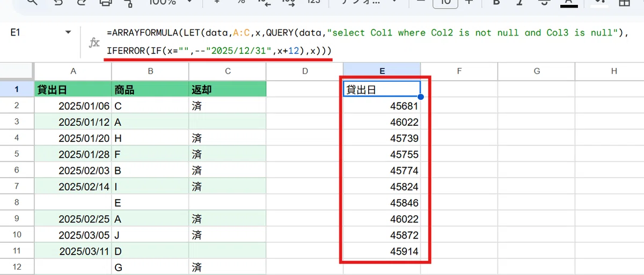Screen dimensions: 644x275
Task: Click the date cell 2025/01/12
Action: (x=73, y=122)
